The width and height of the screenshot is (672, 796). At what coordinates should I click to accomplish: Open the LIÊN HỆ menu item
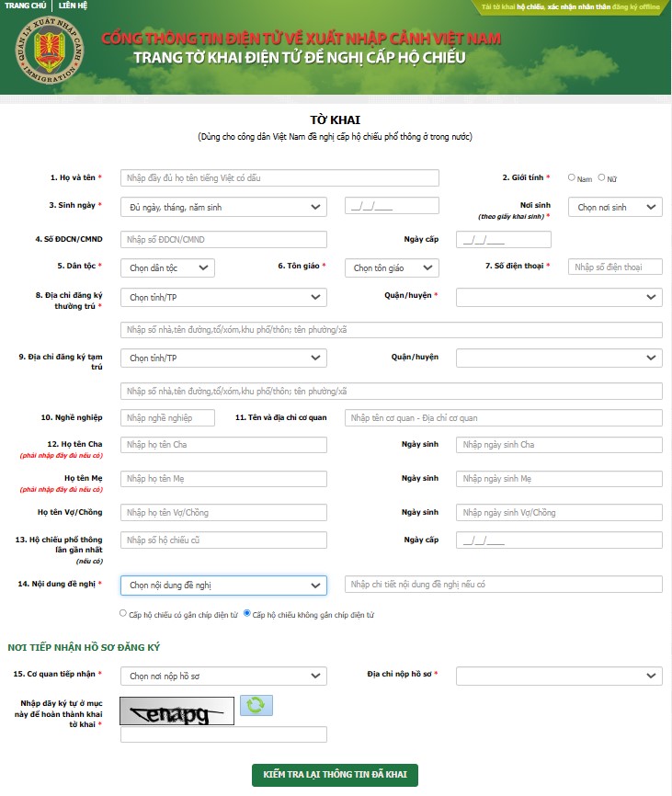tap(74, 6)
